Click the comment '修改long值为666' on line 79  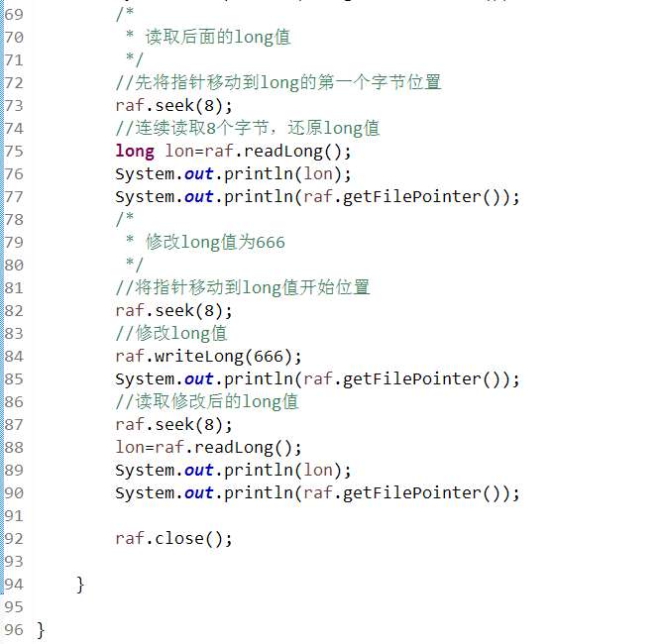pyautogui.click(x=215, y=243)
